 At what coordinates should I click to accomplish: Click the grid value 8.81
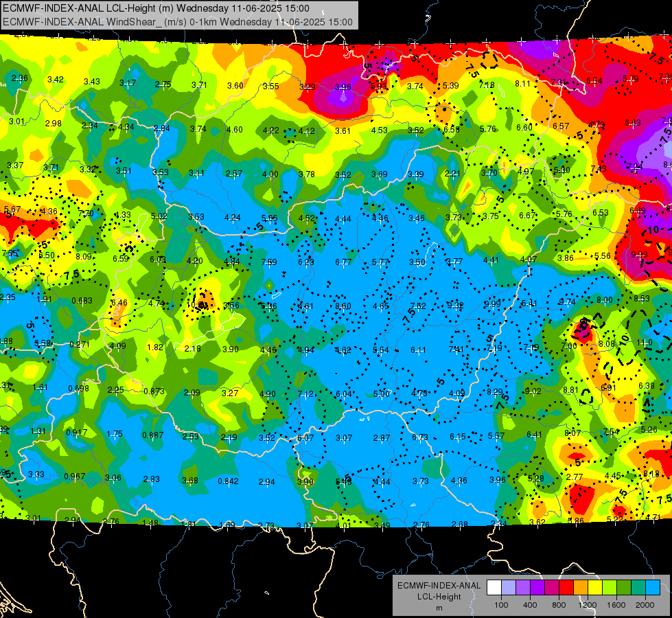tap(571, 389)
